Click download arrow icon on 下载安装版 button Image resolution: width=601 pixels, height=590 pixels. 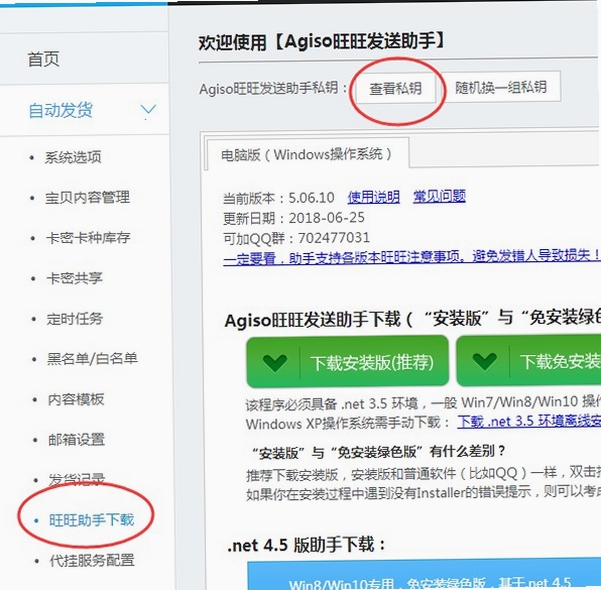coord(275,363)
